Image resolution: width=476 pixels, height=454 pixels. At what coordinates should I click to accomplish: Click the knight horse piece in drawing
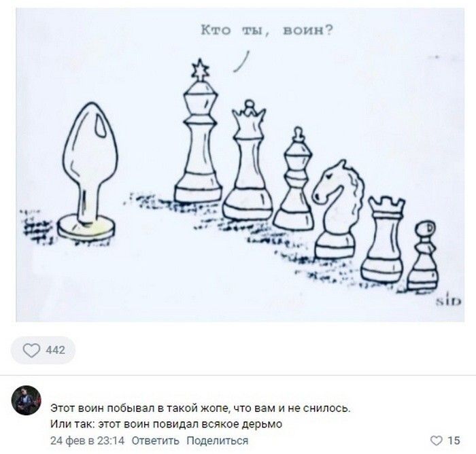tap(337, 209)
